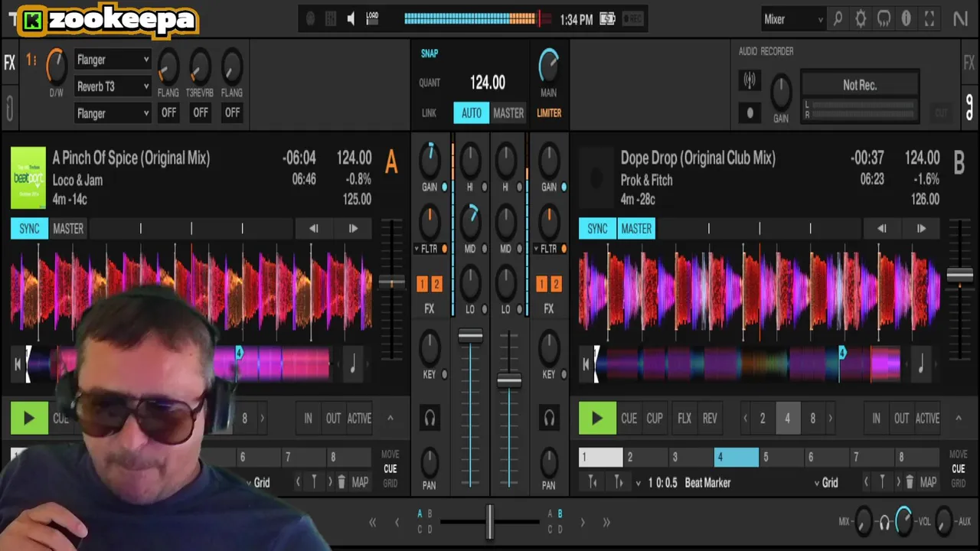Click Deck B metronome tick note icon
This screenshot has width=980, height=551.
921,364
